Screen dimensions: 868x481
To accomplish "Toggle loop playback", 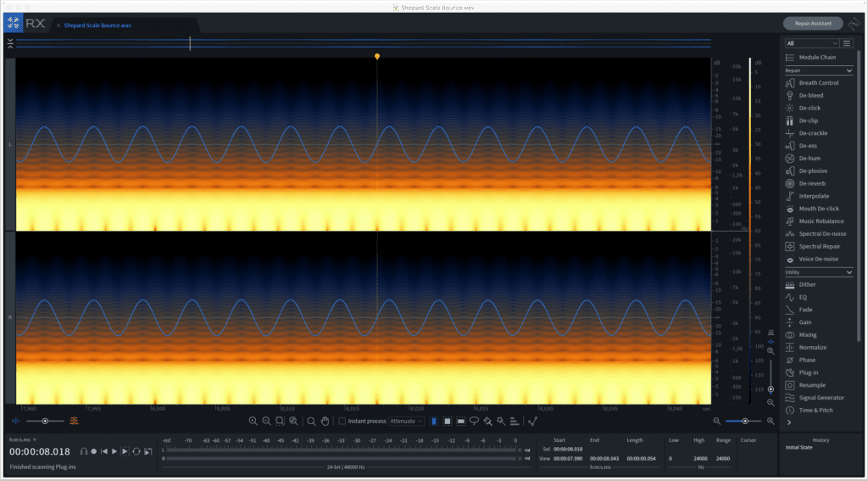I will (136, 451).
